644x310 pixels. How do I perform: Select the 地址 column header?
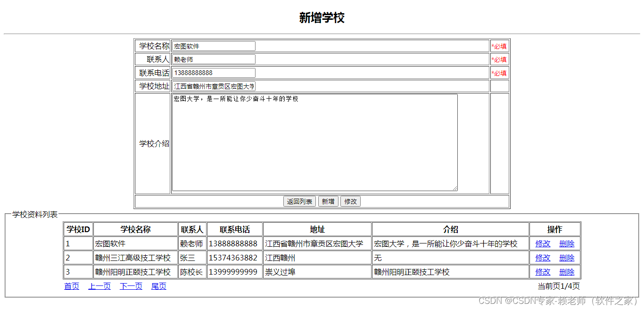coord(317,229)
